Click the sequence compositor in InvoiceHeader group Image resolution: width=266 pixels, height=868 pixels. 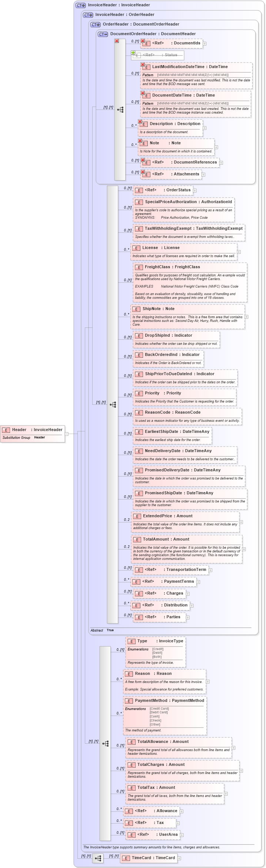click(x=105, y=743)
